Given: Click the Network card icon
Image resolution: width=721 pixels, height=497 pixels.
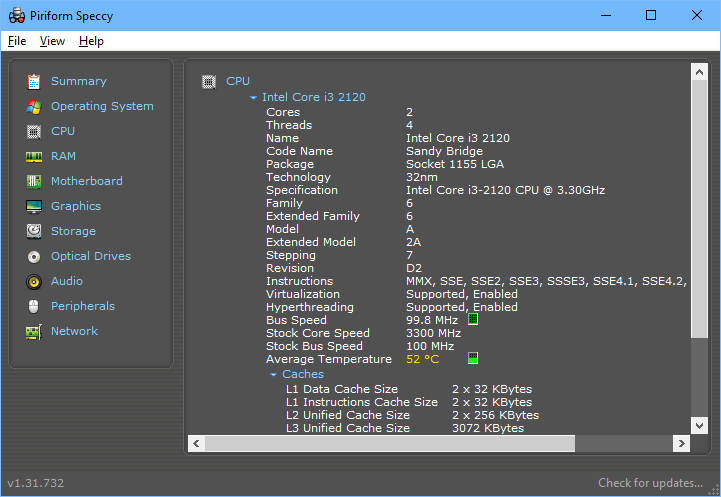Looking at the screenshot, I should (x=34, y=331).
